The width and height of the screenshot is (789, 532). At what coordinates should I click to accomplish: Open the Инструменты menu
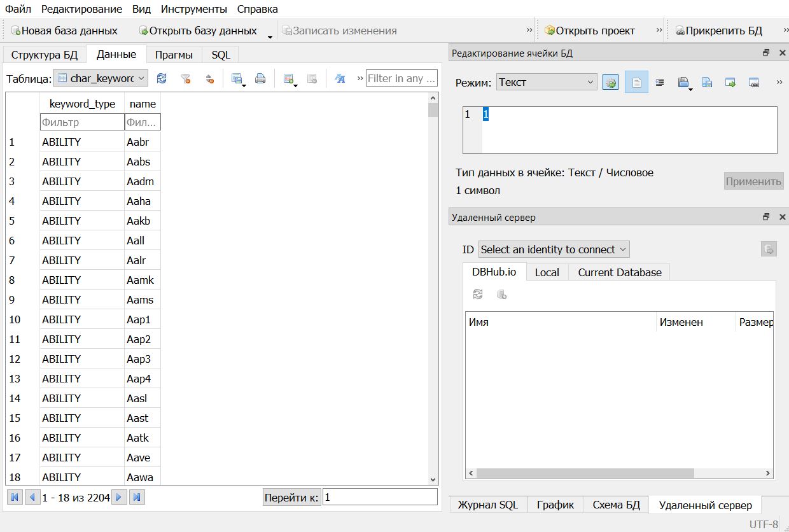coord(193,9)
